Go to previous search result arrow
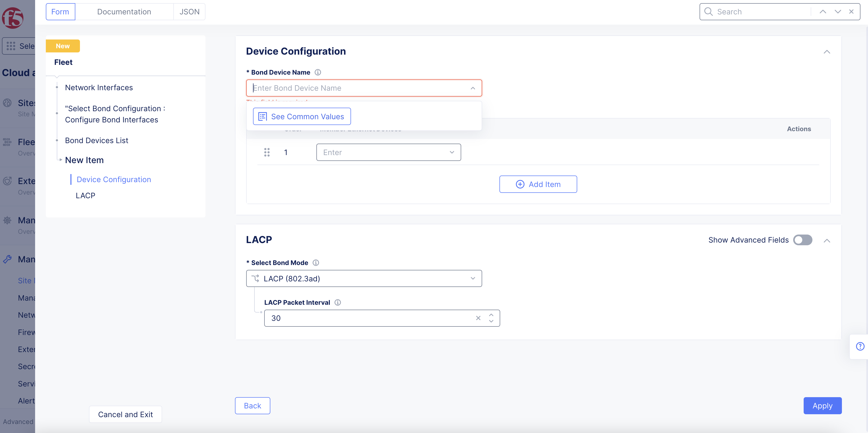Screen dimensions: 868x433 click(823, 12)
